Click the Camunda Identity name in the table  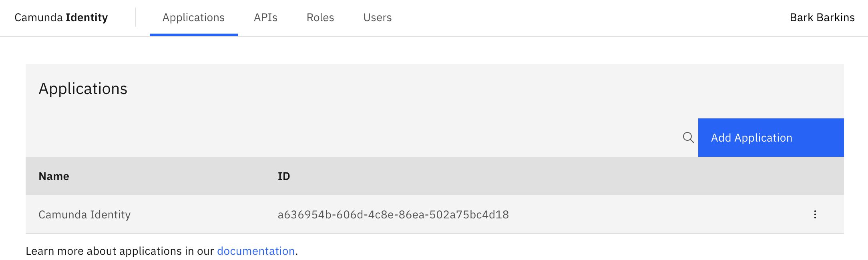point(84,214)
